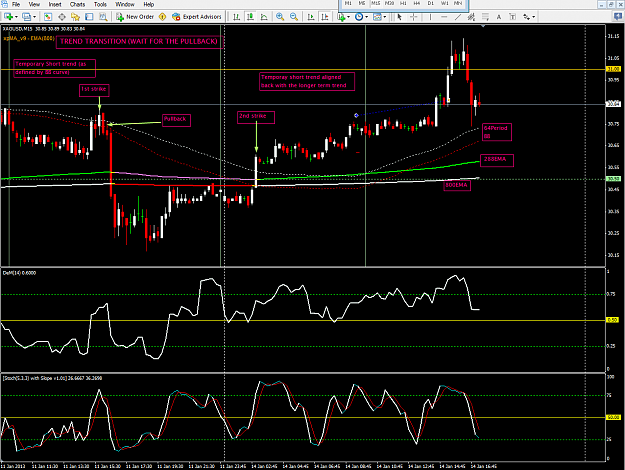Switch timeframe to M15

[375, 3]
